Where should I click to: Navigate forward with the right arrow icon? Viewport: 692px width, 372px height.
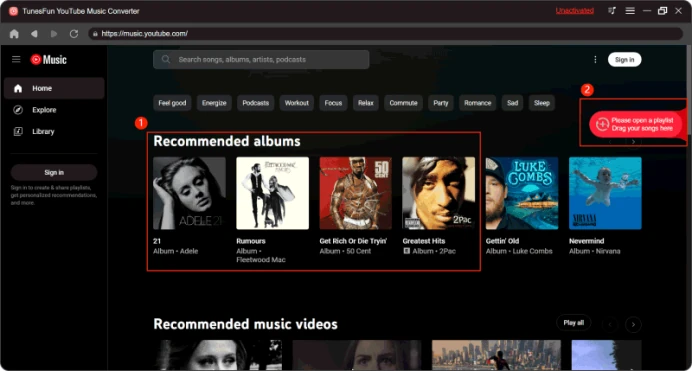[x=54, y=34]
